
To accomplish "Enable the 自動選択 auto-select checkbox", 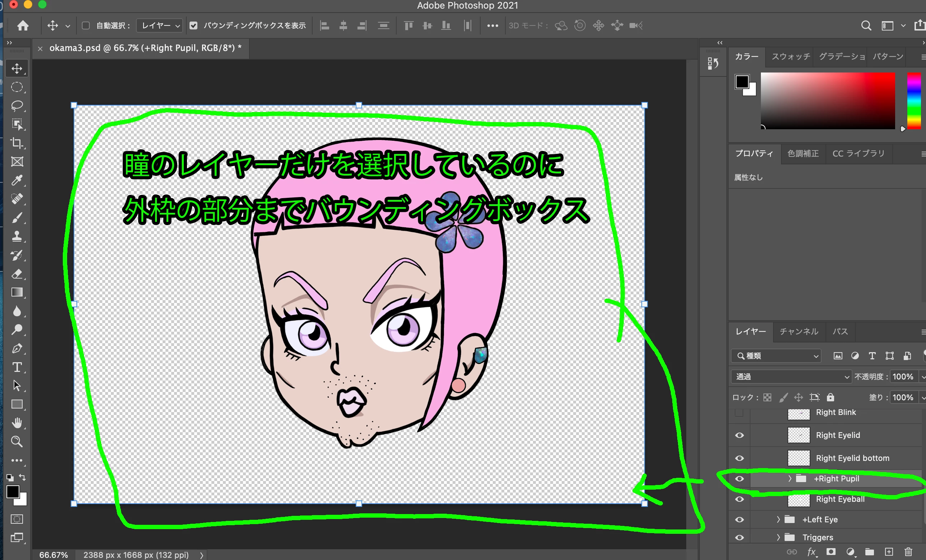I will pyautogui.click(x=86, y=25).
